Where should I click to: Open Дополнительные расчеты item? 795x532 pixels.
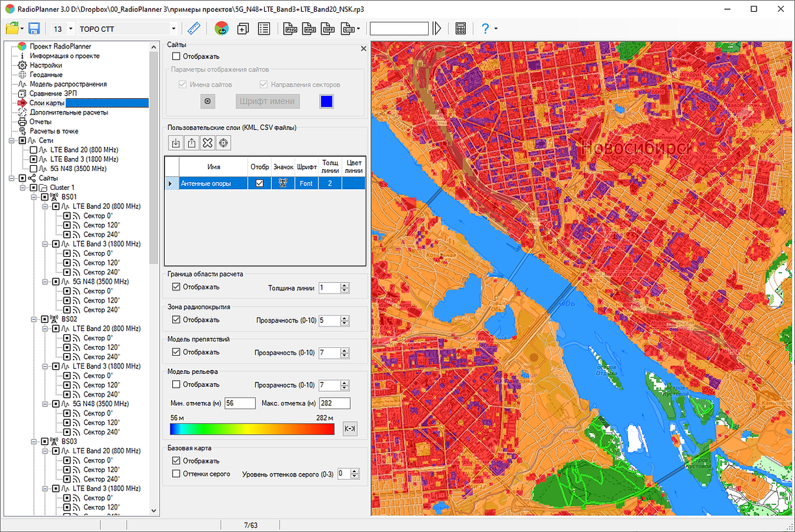68,113
